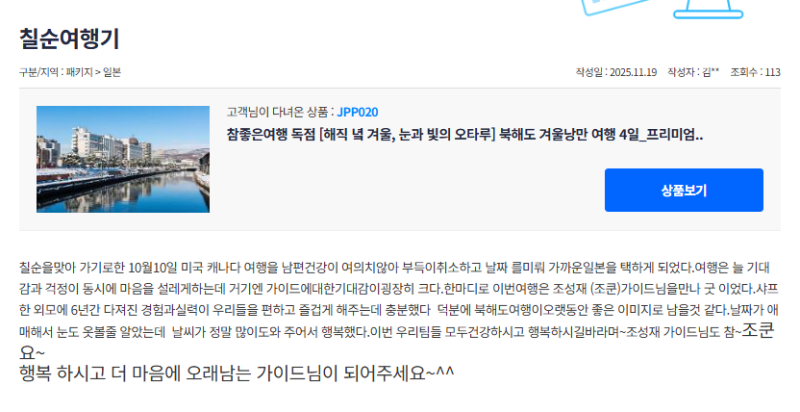The width and height of the screenshot is (800, 412).
Task: Open the 북해도 겨울낭만 여행 4일 product title
Action: [x=465, y=135]
